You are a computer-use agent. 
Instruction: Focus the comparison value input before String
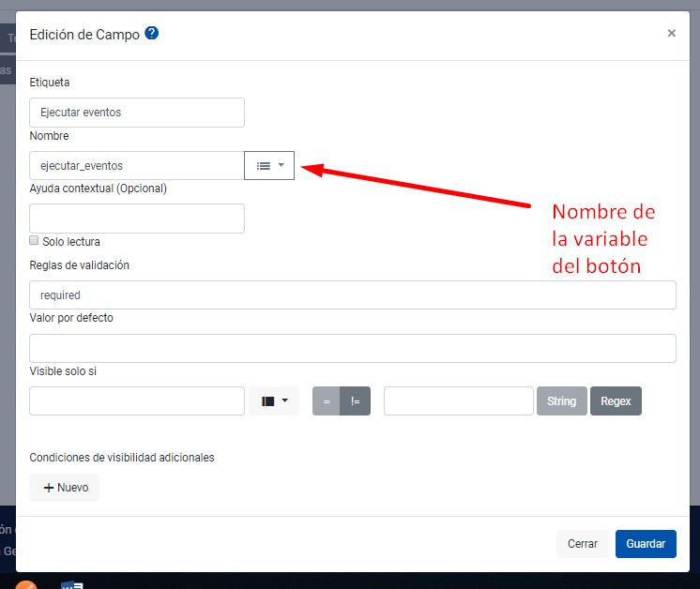click(459, 401)
